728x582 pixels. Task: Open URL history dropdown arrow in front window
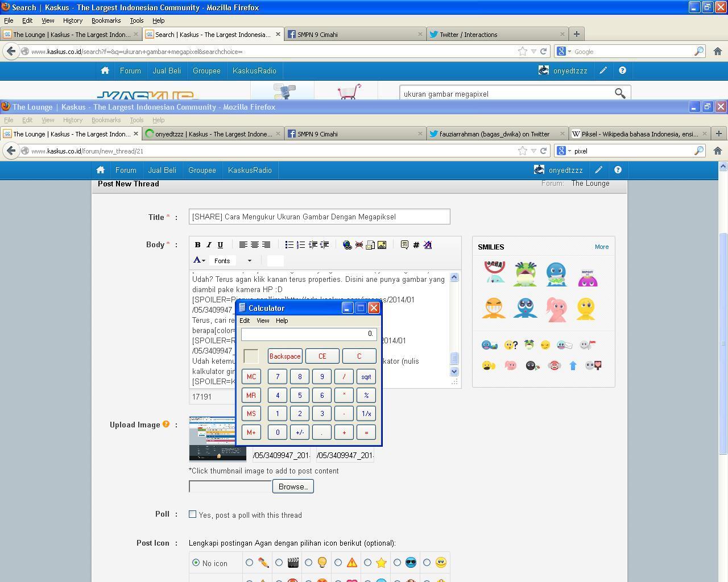coord(533,151)
